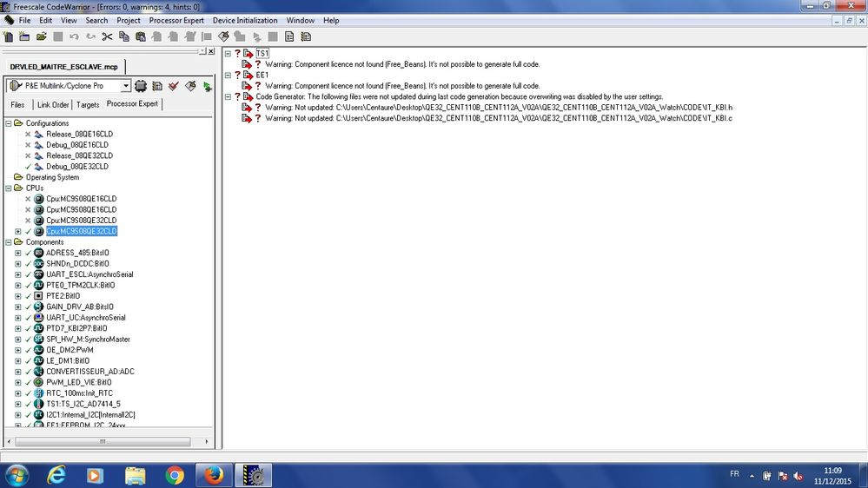Click the Project Inspector icon at toolbar end
Screen dimensions: 868x488
306,36
